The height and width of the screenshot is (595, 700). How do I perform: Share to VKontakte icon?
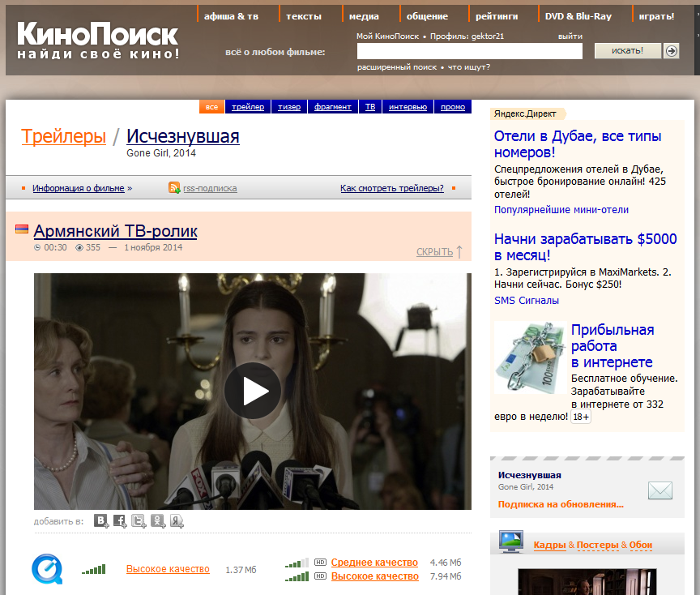pos(101,521)
